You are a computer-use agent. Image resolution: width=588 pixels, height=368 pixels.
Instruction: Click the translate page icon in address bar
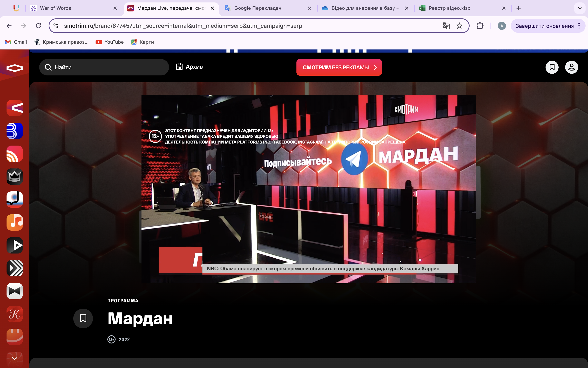click(x=446, y=26)
